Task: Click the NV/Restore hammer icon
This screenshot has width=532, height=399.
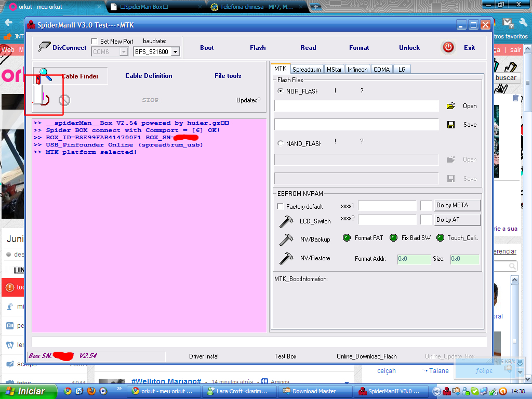Action: [x=286, y=258]
